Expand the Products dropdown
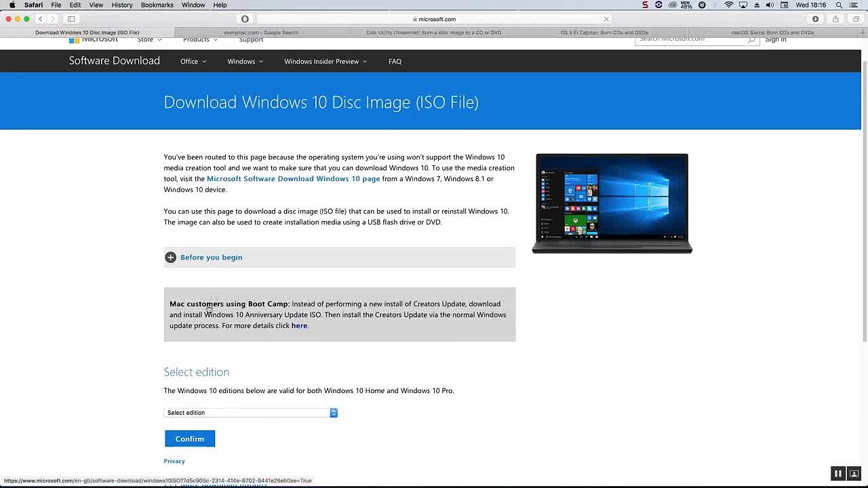Image resolution: width=868 pixels, height=488 pixels. [x=200, y=39]
